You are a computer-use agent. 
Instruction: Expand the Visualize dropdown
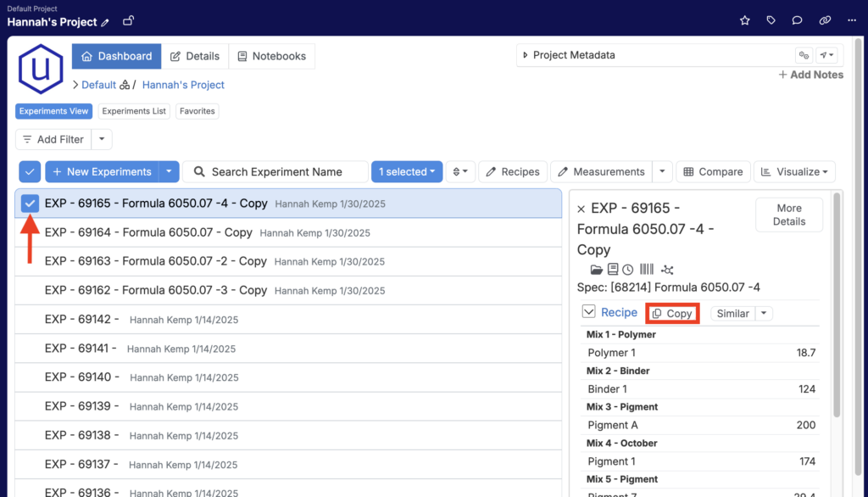pos(794,172)
